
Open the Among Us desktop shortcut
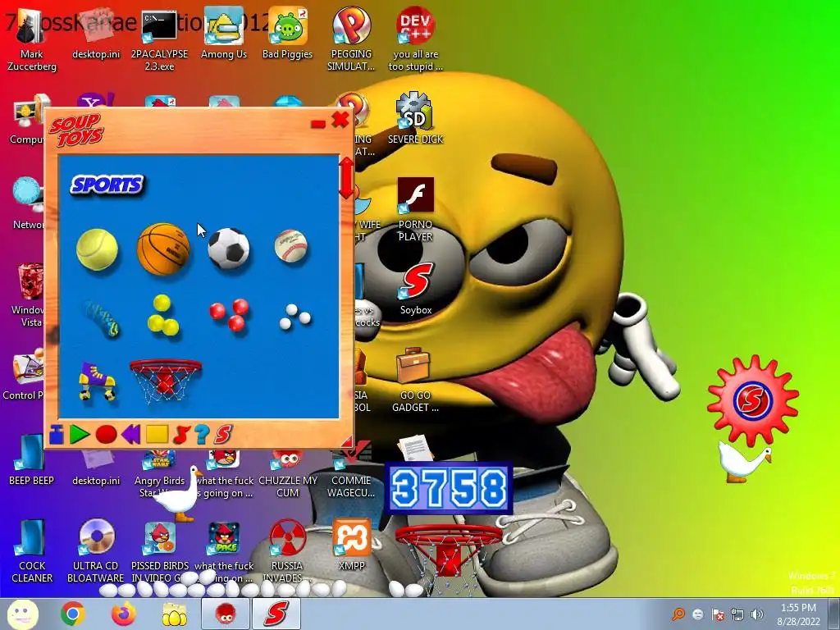point(223,33)
